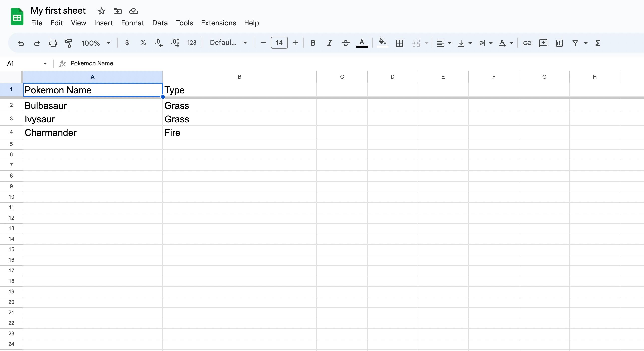Star the document 'My first sheet'
The image size is (644, 351).
coord(101,11)
